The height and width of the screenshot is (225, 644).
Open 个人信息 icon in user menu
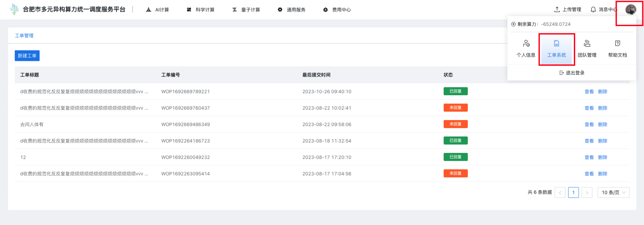526,44
